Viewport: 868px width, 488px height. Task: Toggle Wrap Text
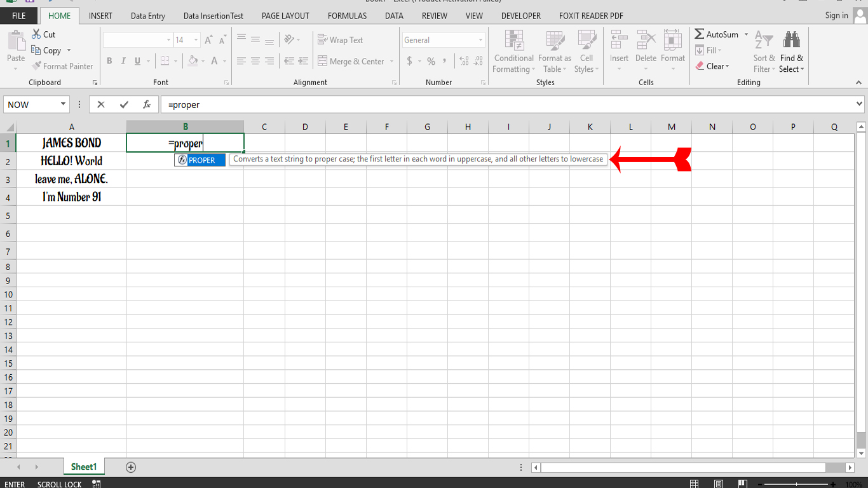[340, 40]
